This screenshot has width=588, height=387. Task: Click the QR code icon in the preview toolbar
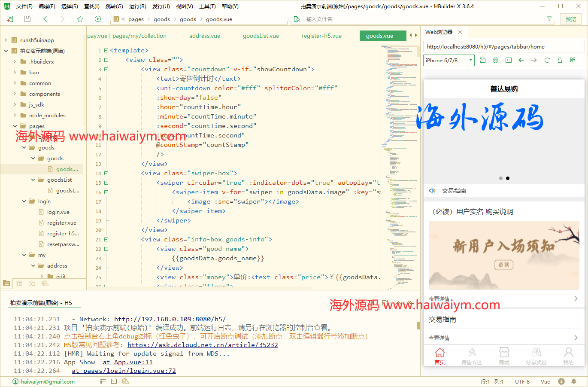tap(573, 60)
